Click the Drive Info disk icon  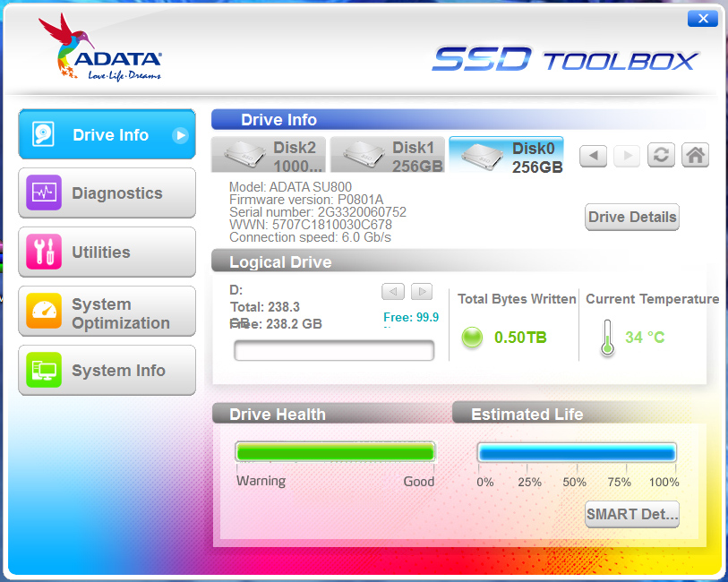[43, 134]
